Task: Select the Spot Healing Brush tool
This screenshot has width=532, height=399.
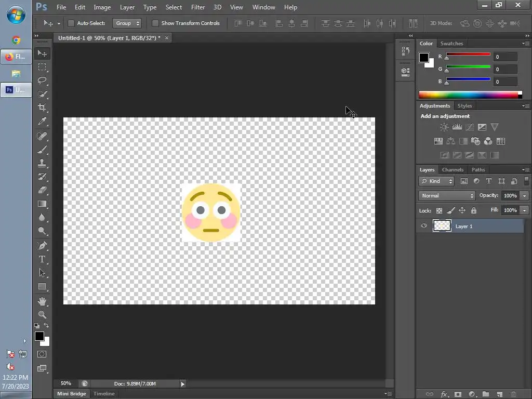Action: pos(42,136)
